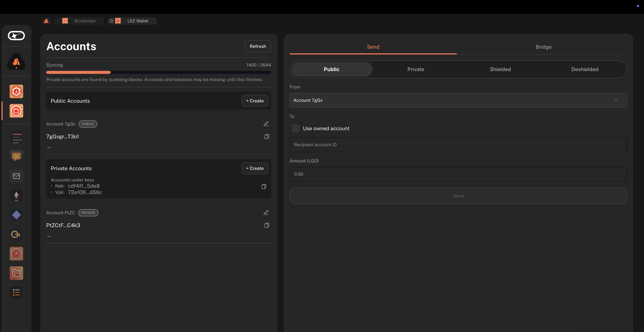
Task: Click the PRIVATE badge on Account PtZC
Action: point(88,213)
